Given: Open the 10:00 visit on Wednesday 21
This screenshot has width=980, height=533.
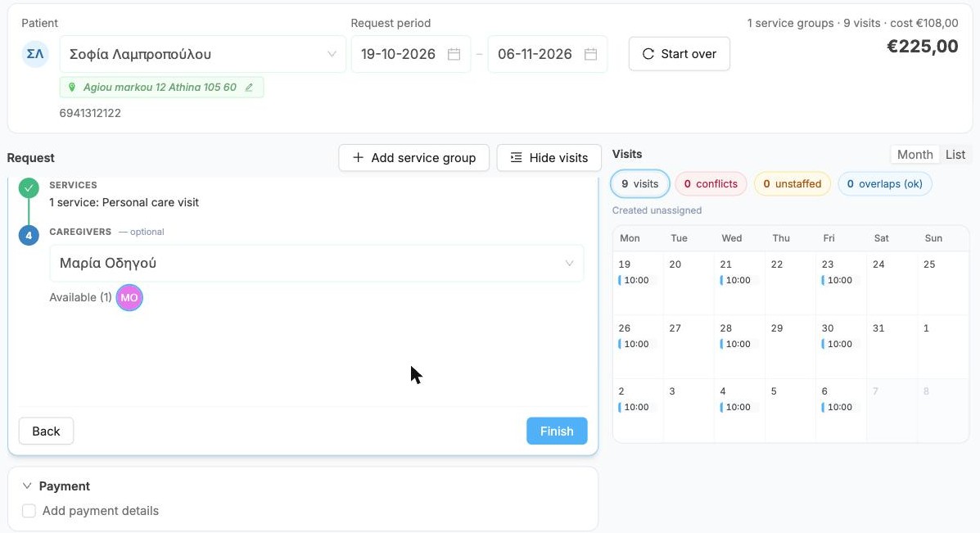Looking at the screenshot, I should [x=738, y=281].
